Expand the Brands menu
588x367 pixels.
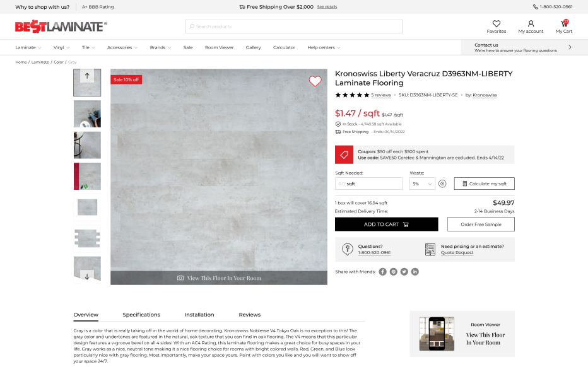tap(160, 47)
